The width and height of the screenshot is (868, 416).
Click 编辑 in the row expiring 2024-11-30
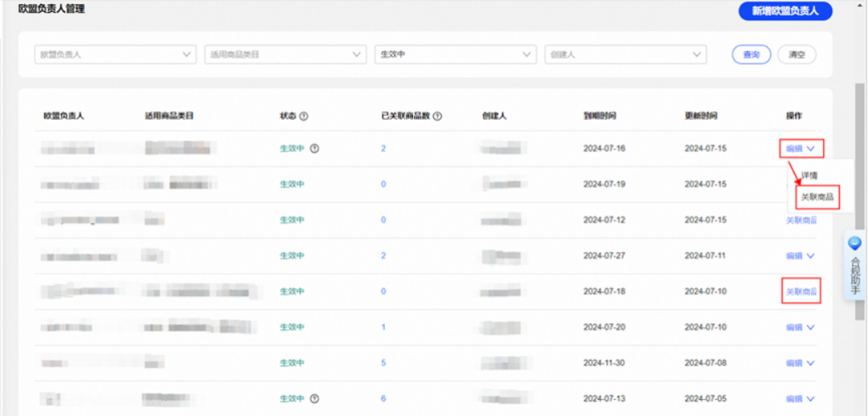tap(794, 364)
